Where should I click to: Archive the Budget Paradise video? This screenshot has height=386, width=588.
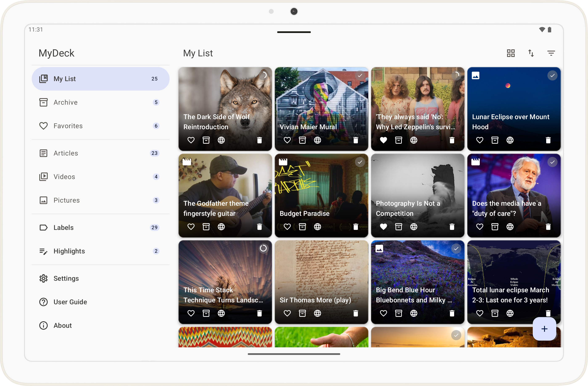[x=302, y=227]
